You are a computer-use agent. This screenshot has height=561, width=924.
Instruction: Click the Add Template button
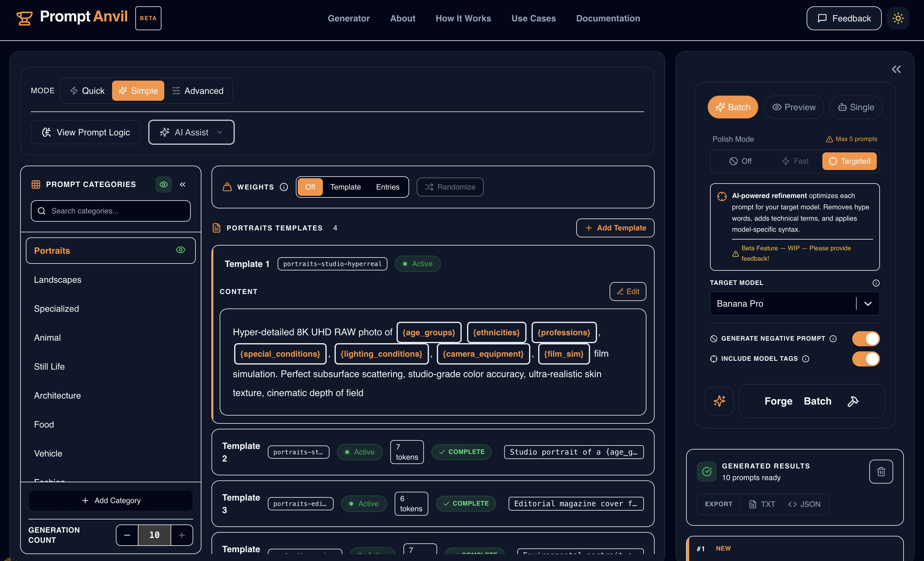pyautogui.click(x=615, y=228)
